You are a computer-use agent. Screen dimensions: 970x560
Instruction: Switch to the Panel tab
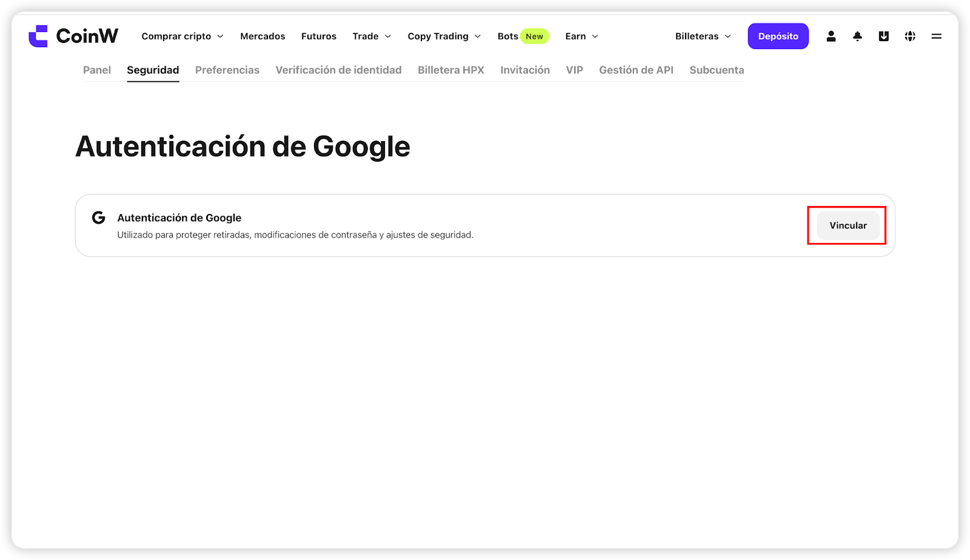pos(97,70)
